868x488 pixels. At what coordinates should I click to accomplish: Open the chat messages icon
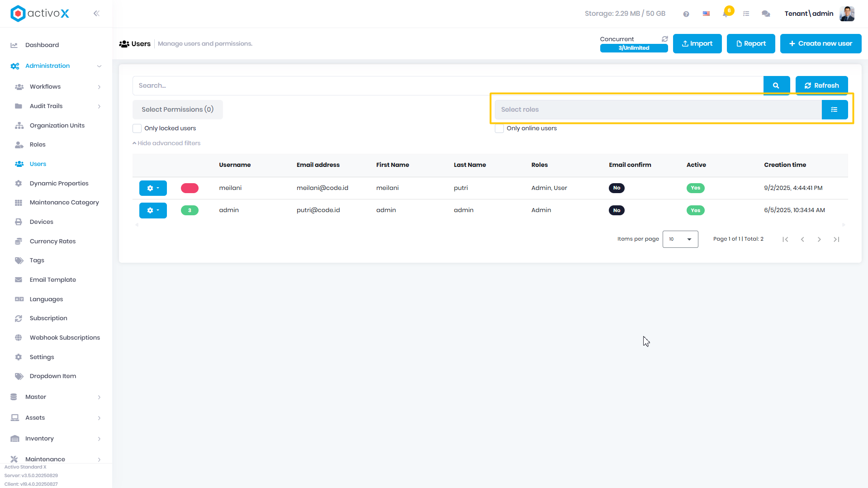[766, 14]
